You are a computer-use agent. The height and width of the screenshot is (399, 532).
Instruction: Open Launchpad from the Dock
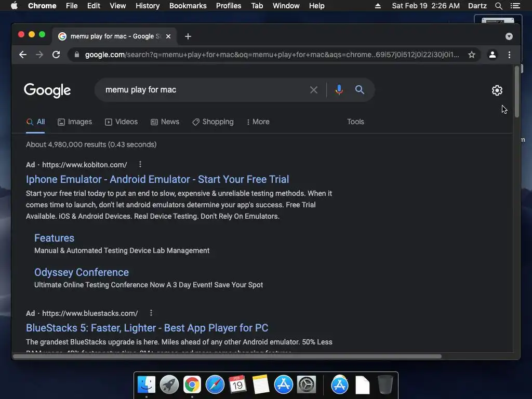[x=169, y=385]
